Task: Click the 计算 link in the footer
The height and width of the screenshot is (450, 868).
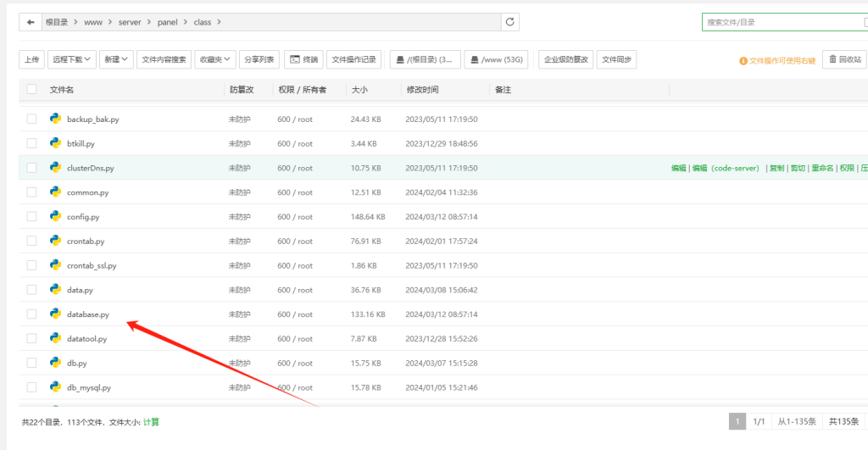Action: (151, 421)
